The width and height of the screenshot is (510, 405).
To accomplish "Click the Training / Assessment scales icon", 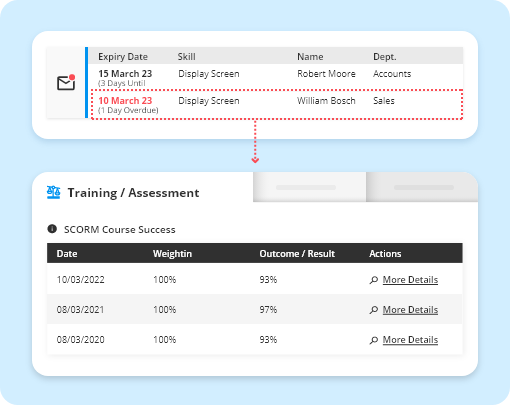I will 54,192.
